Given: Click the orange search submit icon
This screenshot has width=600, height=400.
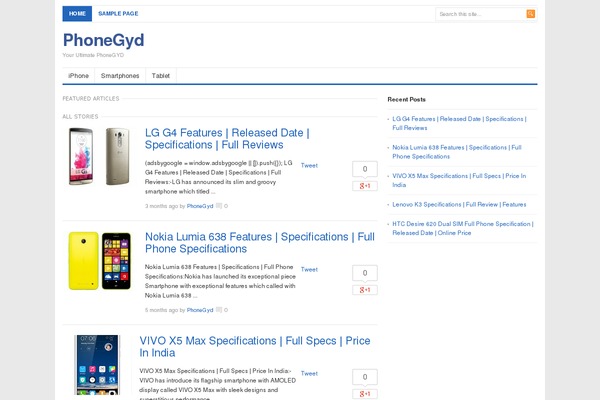Looking at the screenshot, I should click(x=530, y=14).
